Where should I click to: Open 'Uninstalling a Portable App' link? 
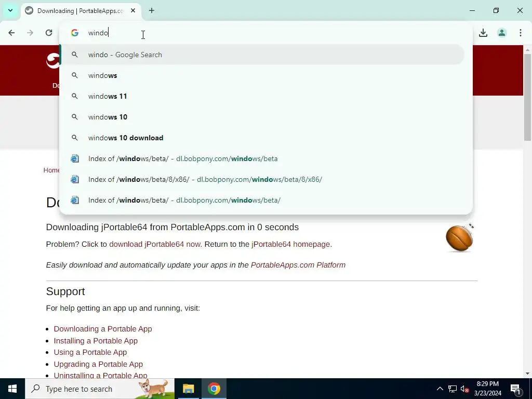click(x=100, y=375)
